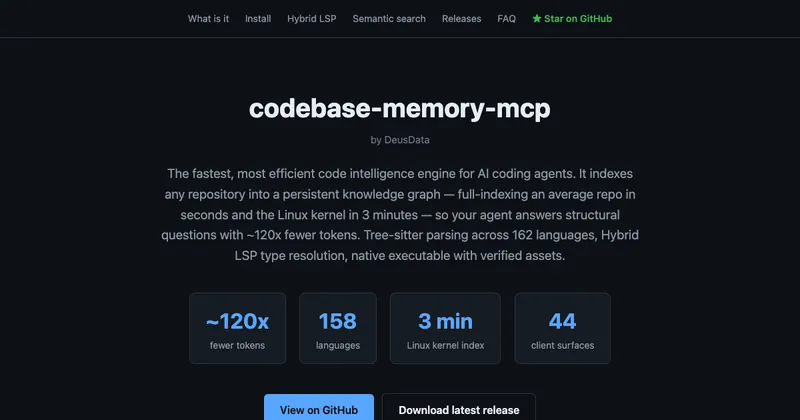Click the Download latest release button
The height and width of the screenshot is (420, 800).
[459, 407]
